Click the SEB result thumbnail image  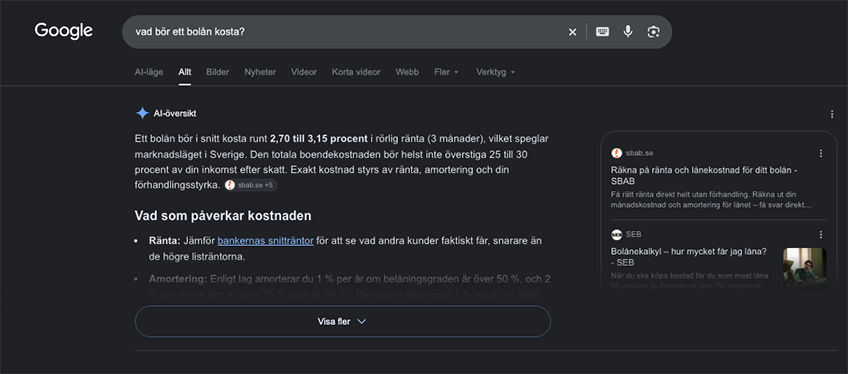tap(805, 268)
